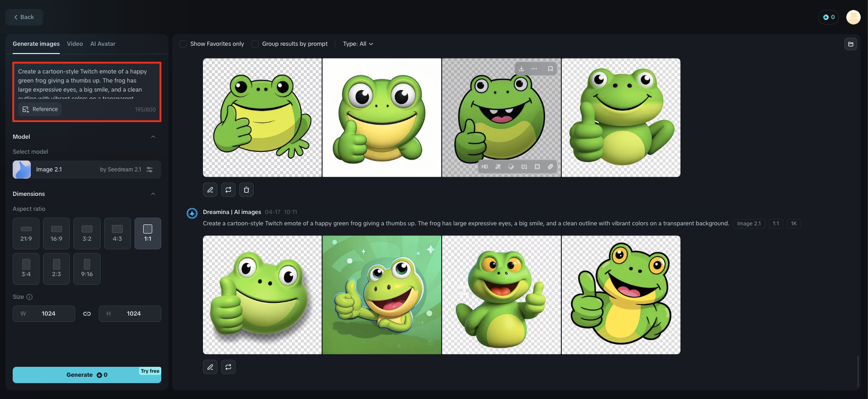Open first frog thumbnail in top row
This screenshot has width=868, height=399.
coord(262,117)
